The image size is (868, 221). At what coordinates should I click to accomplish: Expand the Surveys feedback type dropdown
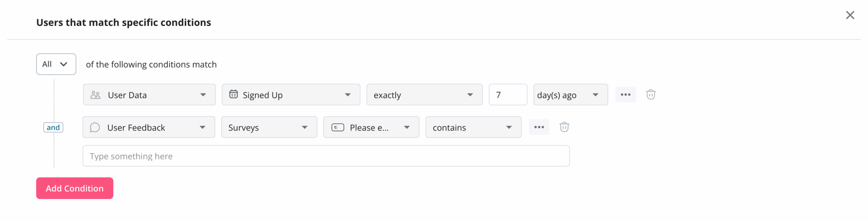coord(269,127)
